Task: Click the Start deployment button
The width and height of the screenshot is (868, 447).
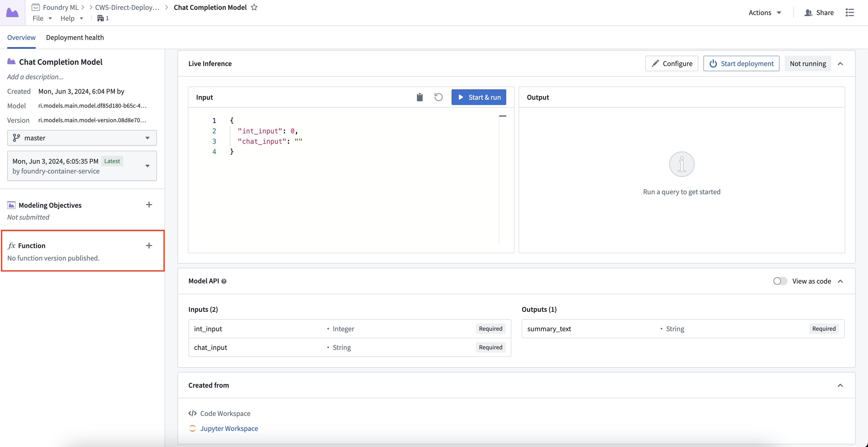Action: pyautogui.click(x=741, y=63)
